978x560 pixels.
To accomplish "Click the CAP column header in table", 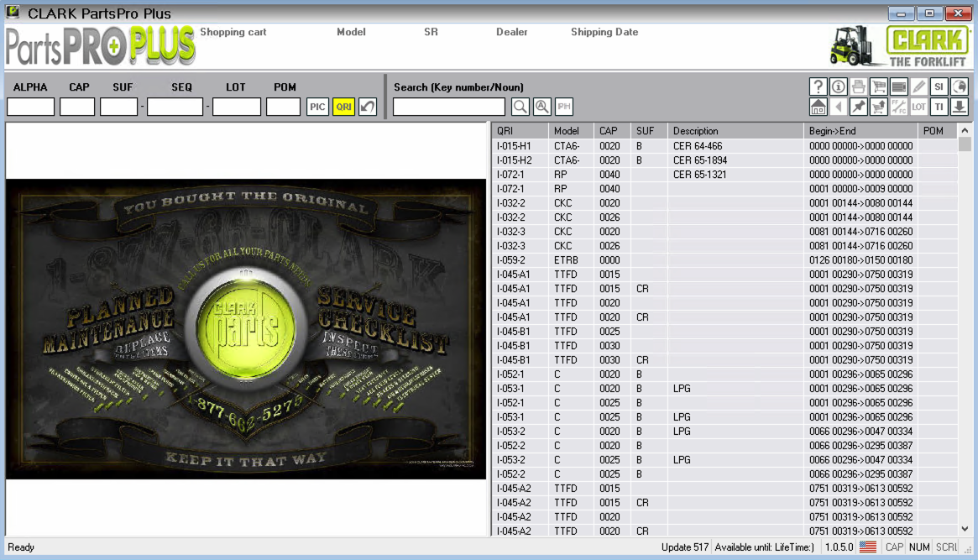I will [x=613, y=131].
